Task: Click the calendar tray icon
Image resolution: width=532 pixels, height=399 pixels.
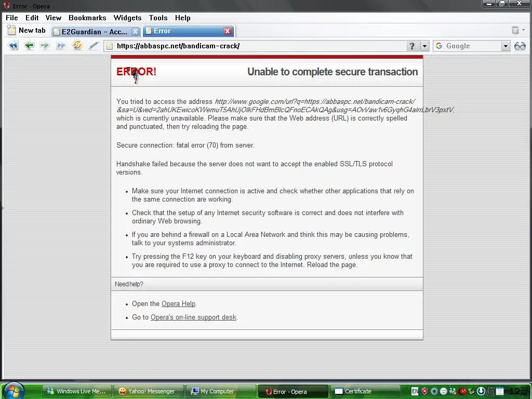Action: click(500, 391)
